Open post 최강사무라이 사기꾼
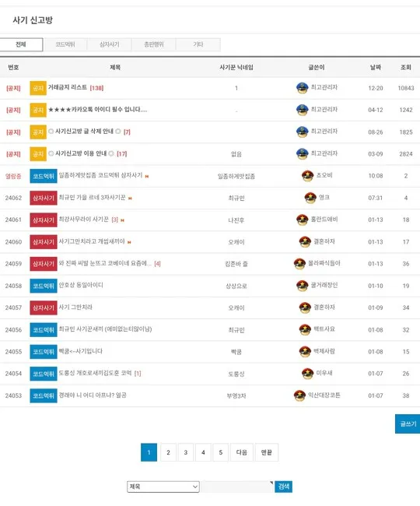 pyautogui.click(x=84, y=220)
